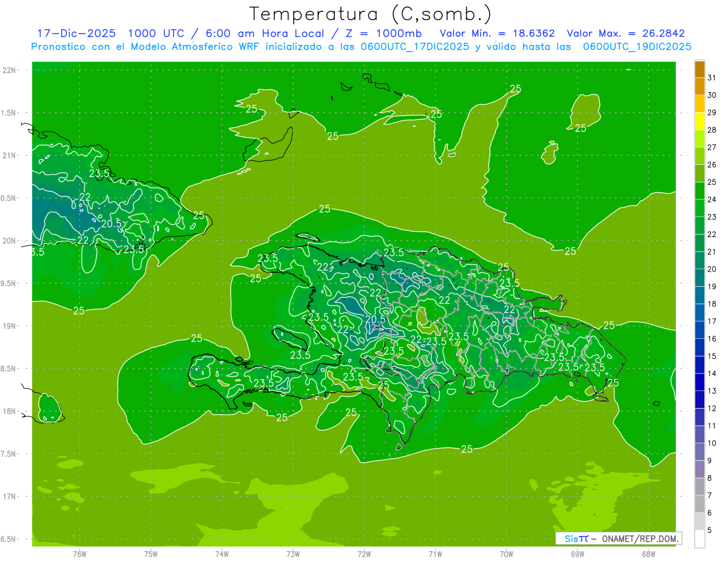The image size is (728, 562).
Task: Pick the top orange swatch above 31
Action: pyautogui.click(x=699, y=69)
